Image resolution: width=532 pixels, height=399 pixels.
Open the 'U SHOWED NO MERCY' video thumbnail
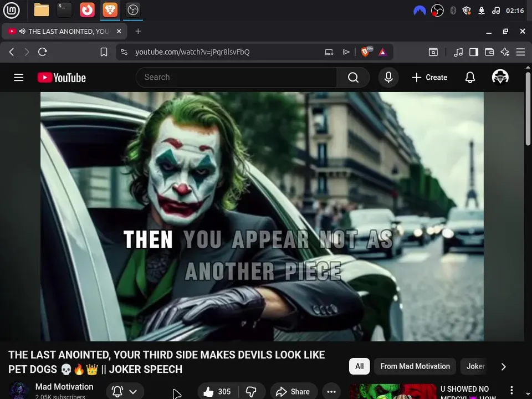[393, 392]
